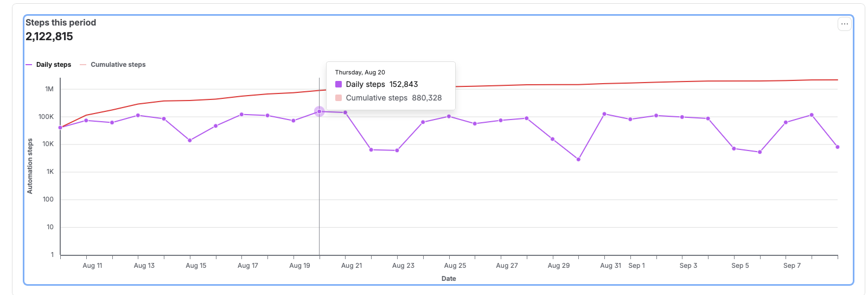This screenshot has width=868, height=295.
Task: Click the Automation steps axis title
Action: (x=30, y=166)
